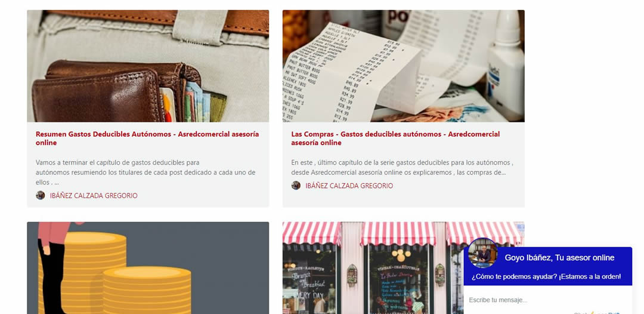
Task: Click the 'Vamos a terminar el capítulo' excerpt
Action: 146,172
